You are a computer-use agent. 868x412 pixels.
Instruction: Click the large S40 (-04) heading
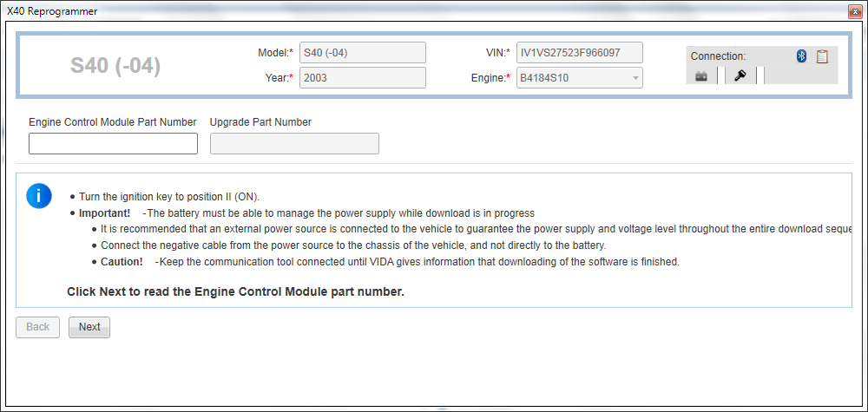coord(115,67)
